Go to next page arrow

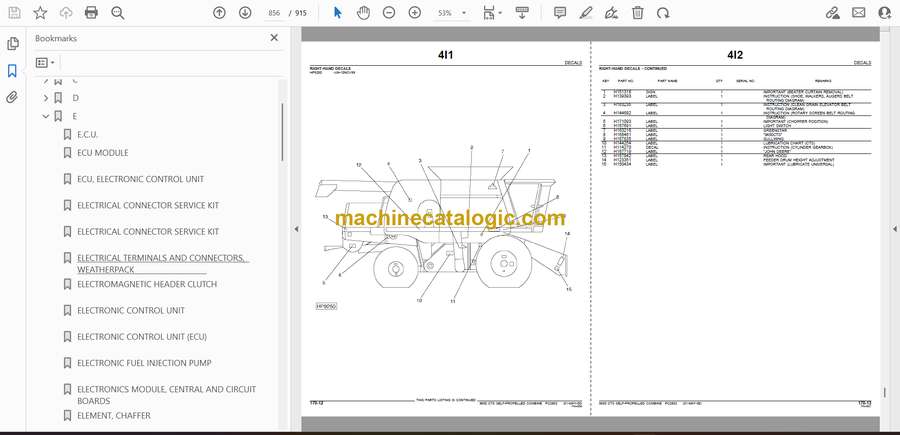[245, 13]
